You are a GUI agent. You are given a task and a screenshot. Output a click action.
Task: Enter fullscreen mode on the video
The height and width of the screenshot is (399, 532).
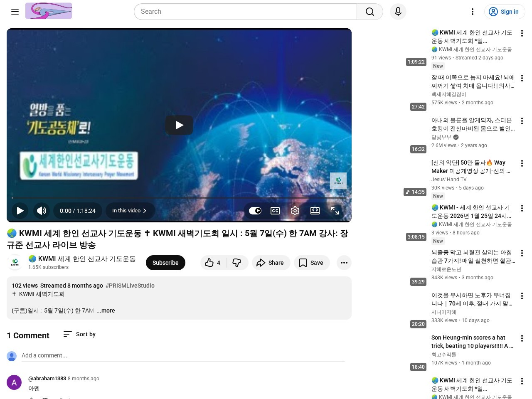point(335,211)
